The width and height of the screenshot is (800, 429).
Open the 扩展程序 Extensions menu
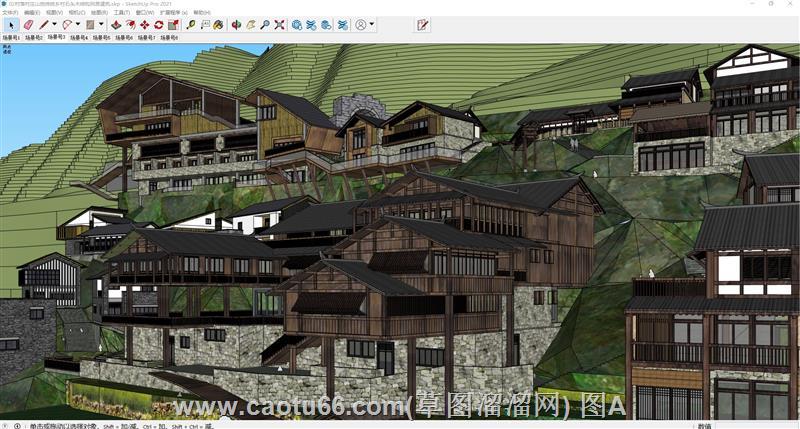click(x=173, y=12)
